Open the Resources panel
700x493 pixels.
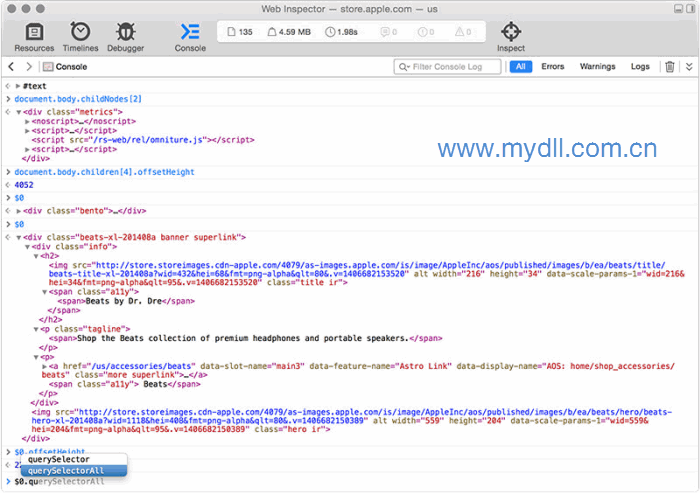click(34, 38)
